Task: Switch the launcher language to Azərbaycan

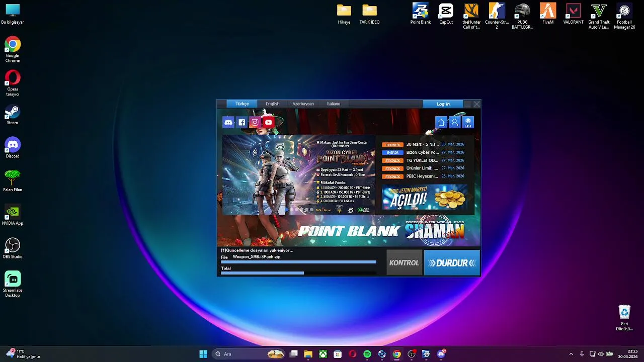Action: (x=303, y=104)
